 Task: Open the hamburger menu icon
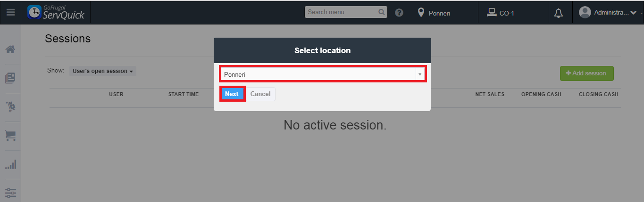click(10, 13)
